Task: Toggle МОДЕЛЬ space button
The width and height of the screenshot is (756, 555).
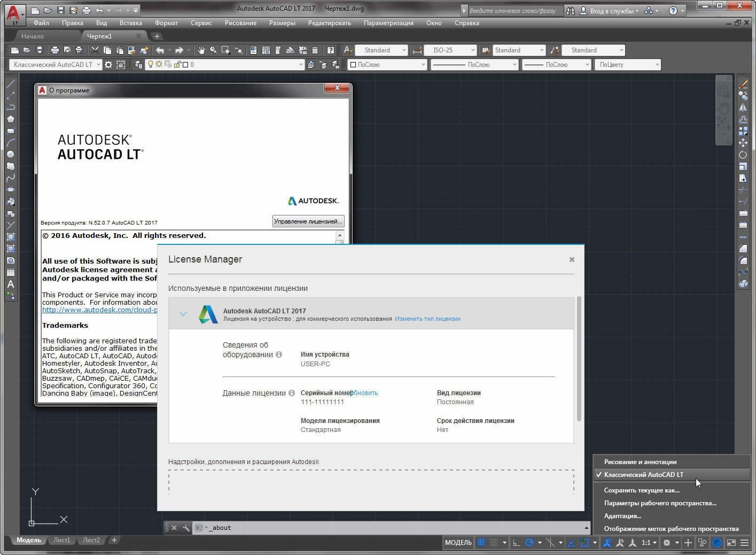Action: pos(458,543)
